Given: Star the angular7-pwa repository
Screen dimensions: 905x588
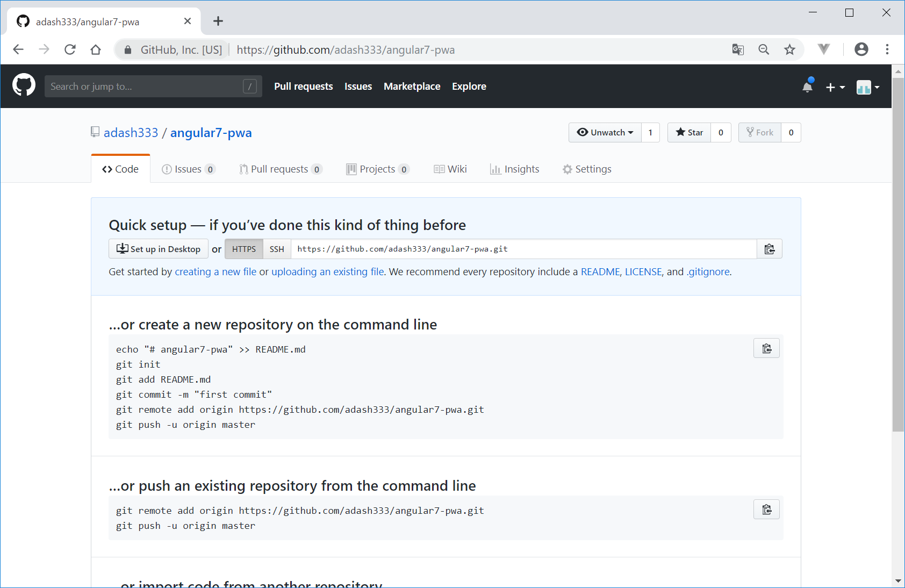Looking at the screenshot, I should pos(689,133).
